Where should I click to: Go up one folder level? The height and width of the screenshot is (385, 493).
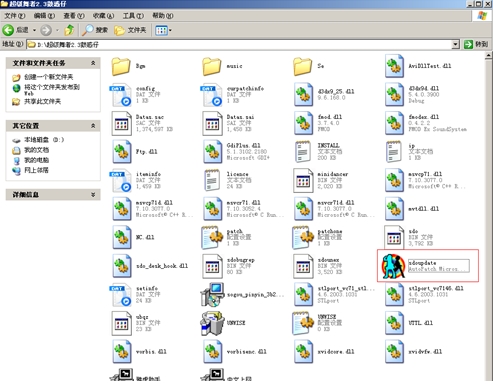tap(69, 30)
